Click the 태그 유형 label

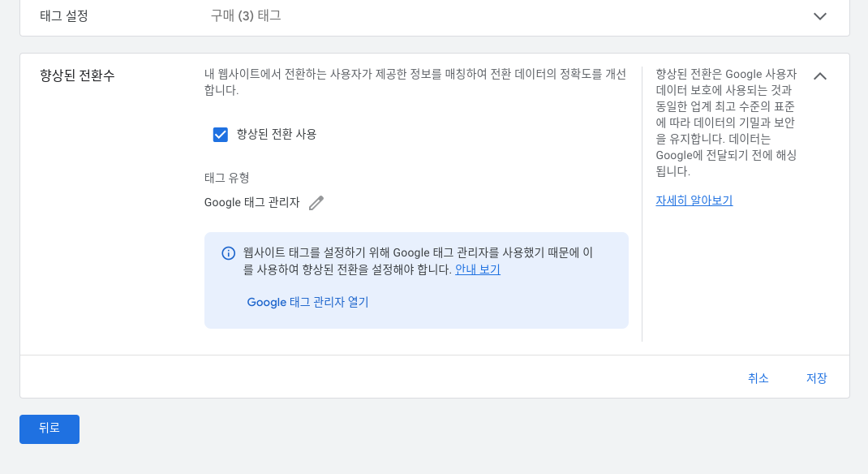click(227, 178)
